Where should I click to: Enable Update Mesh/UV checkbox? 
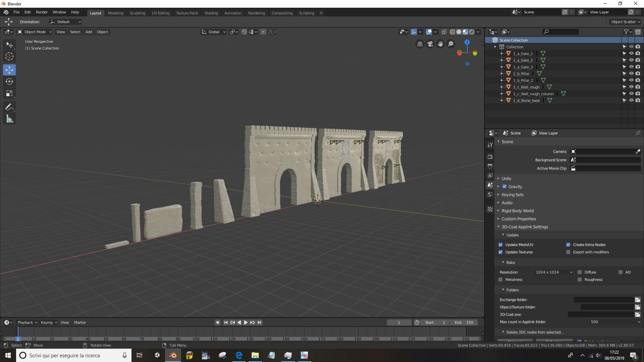pyautogui.click(x=500, y=245)
